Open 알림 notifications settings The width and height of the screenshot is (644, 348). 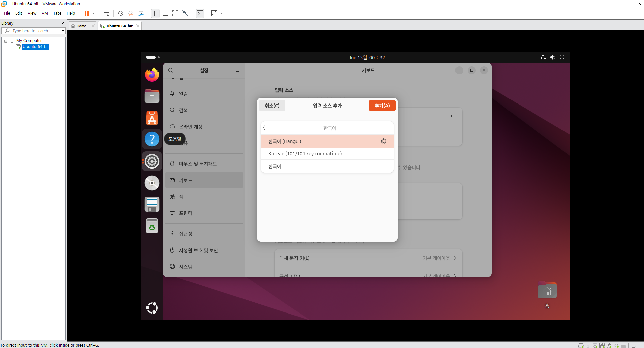[x=204, y=94]
